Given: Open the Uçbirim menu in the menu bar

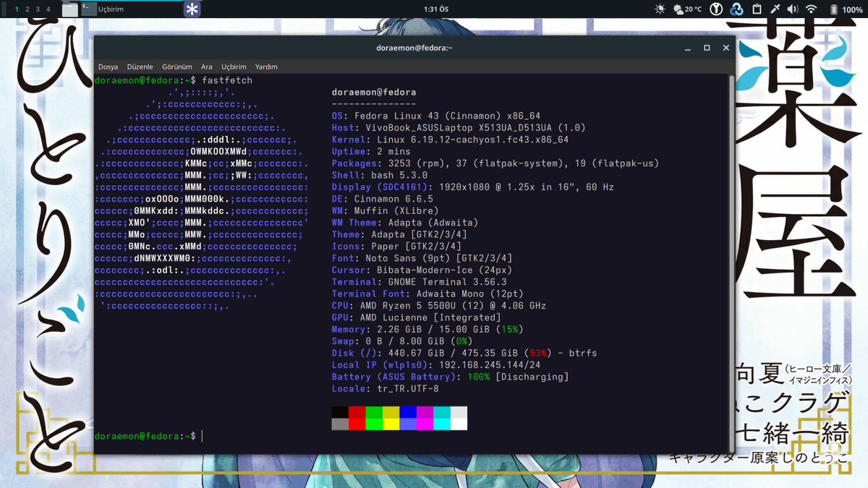Looking at the screenshot, I should coord(234,67).
